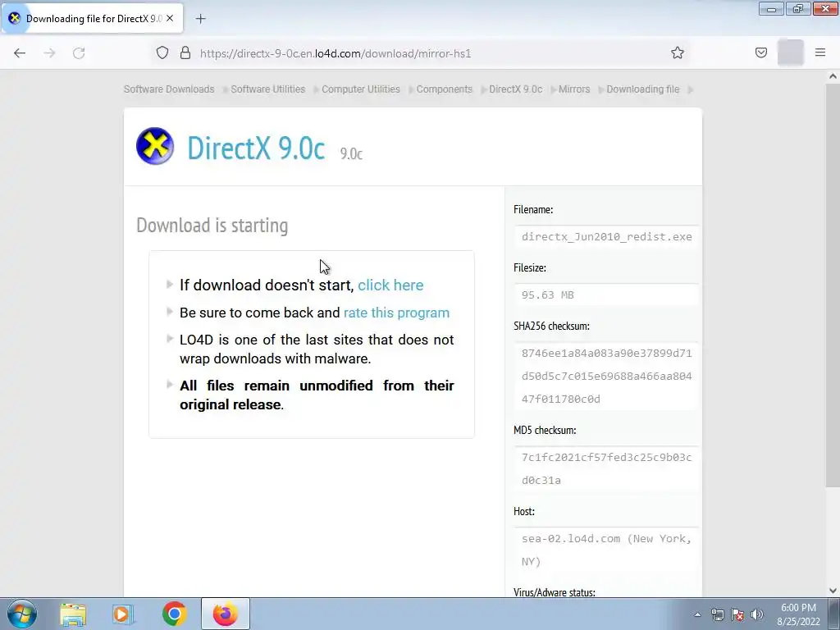The image size is (840, 630).
Task: Click the scrollbar down arrow
Action: pyautogui.click(x=833, y=591)
